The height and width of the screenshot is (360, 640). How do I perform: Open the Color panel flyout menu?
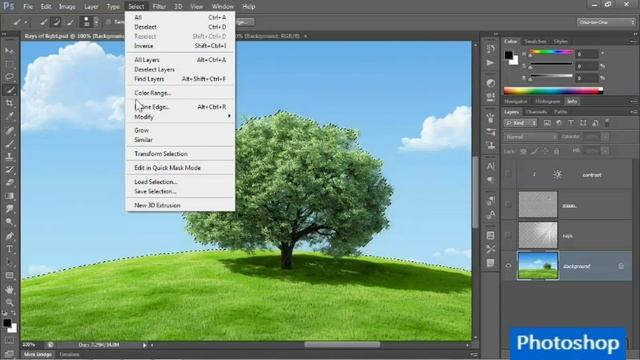(633, 42)
